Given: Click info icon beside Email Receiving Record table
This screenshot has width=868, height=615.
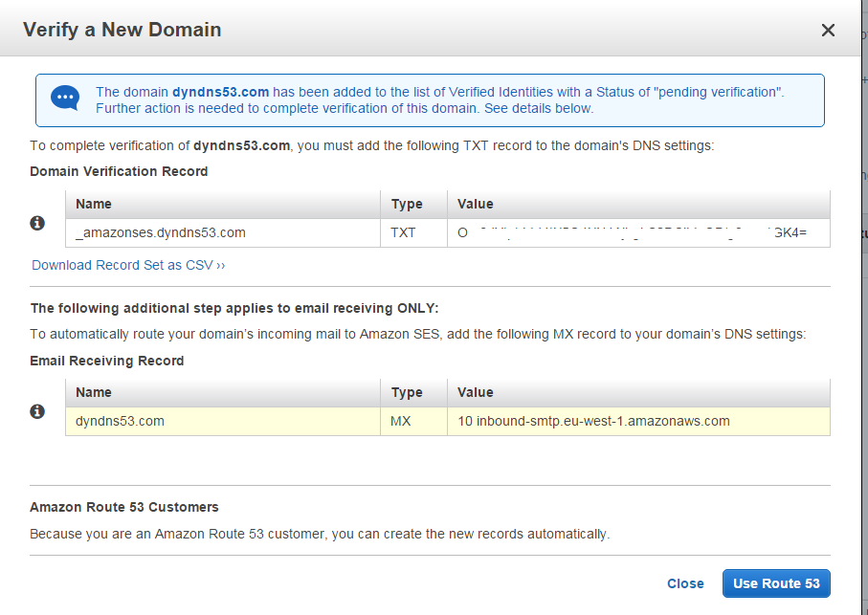Looking at the screenshot, I should tap(38, 411).
